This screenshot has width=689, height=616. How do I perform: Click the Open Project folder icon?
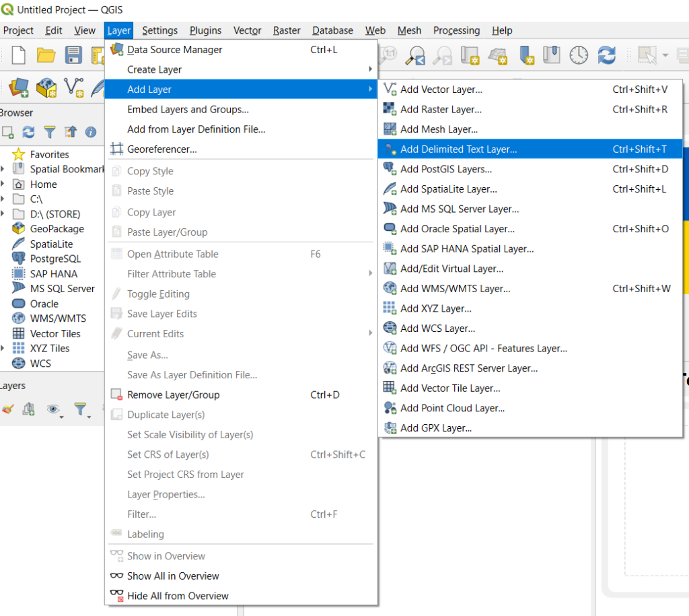click(x=46, y=55)
